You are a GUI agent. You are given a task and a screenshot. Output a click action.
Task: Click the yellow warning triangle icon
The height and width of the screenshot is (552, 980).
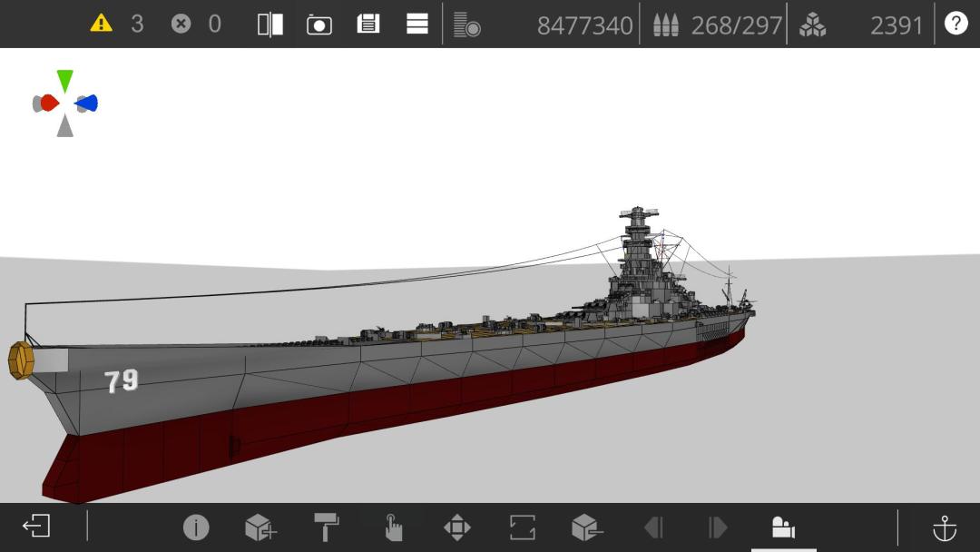[101, 24]
